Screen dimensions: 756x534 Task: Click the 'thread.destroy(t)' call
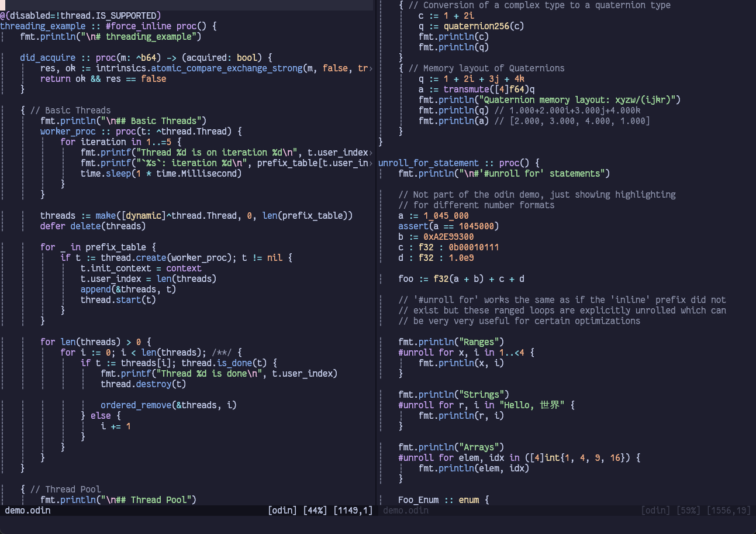(143, 384)
